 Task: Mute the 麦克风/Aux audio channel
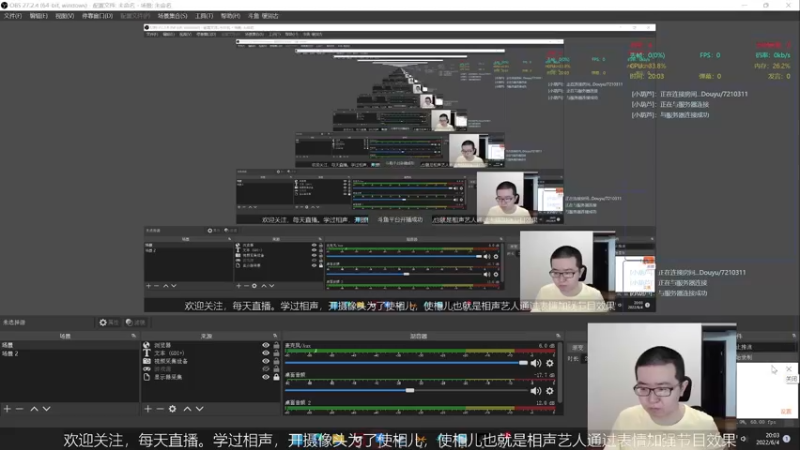[x=536, y=363]
